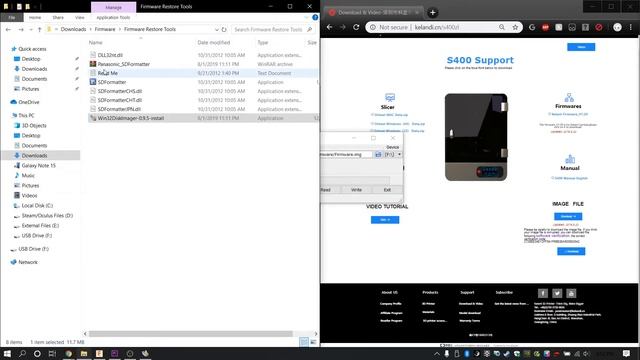Open Disk Imager Device dropdown

pos(393,155)
